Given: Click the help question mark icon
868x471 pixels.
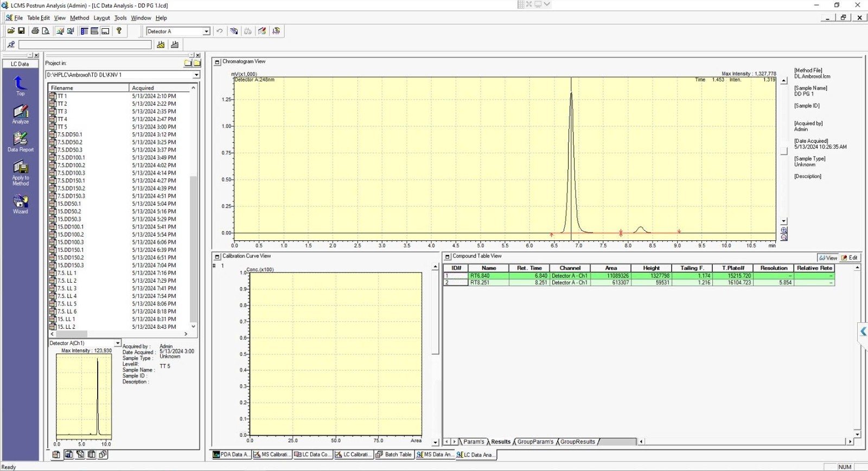Looking at the screenshot, I should (119, 31).
